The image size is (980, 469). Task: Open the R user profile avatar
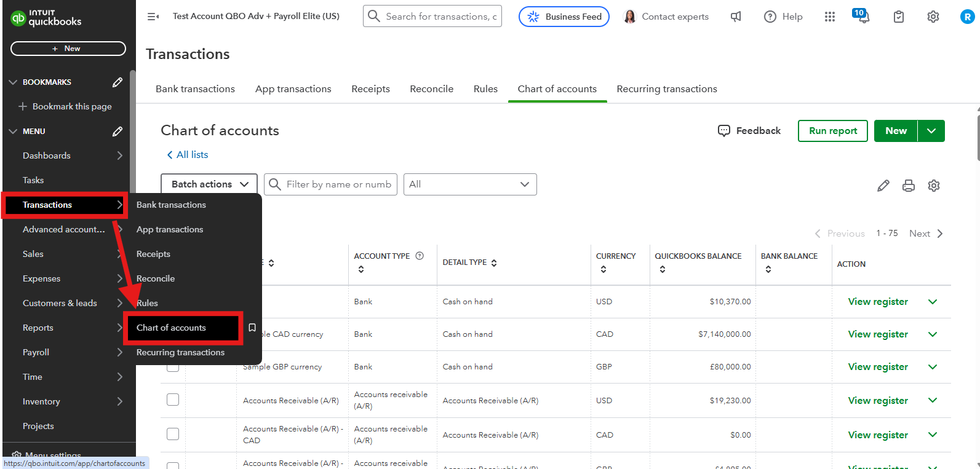click(967, 17)
